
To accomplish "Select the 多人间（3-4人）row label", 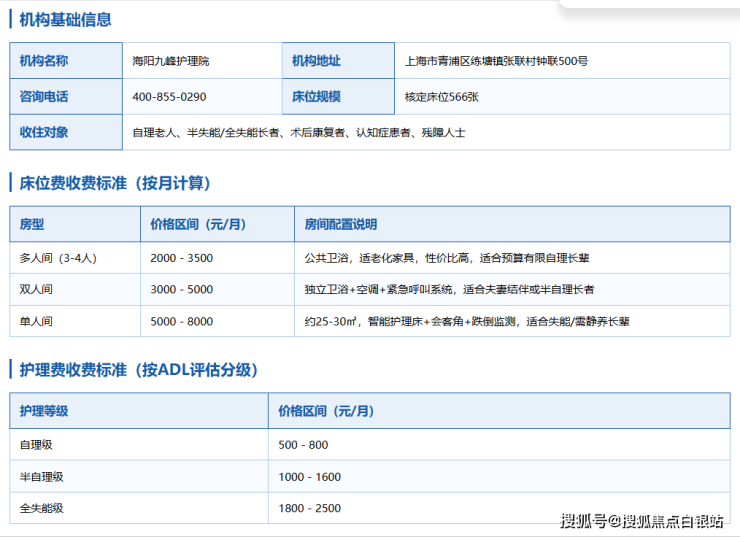I will point(58,258).
